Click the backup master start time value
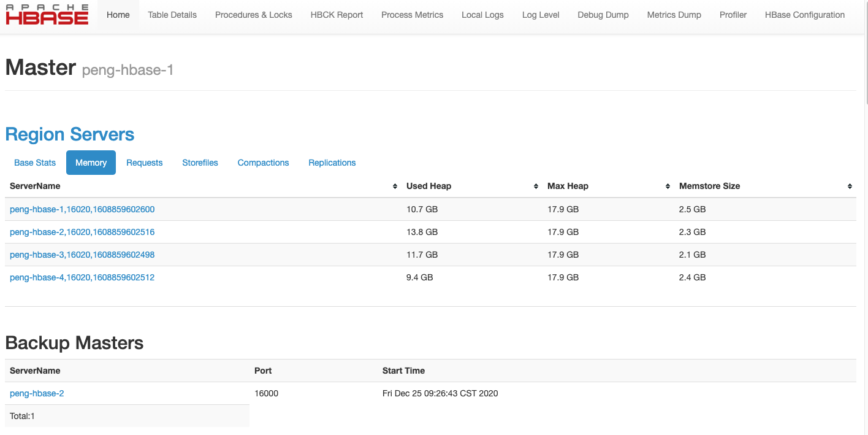This screenshot has width=868, height=435. pyautogui.click(x=440, y=393)
